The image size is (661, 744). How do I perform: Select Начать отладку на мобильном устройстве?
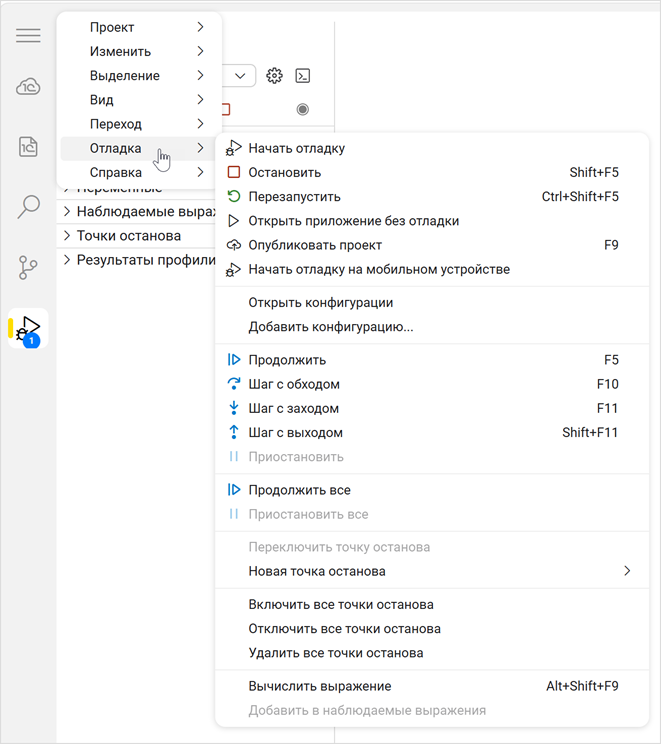coord(432,269)
